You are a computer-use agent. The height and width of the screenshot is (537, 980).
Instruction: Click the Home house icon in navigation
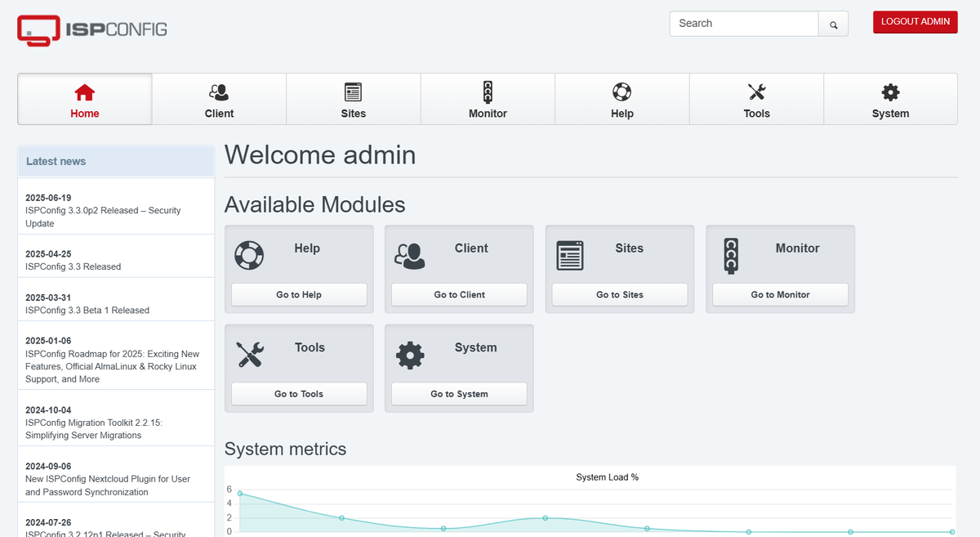pyautogui.click(x=85, y=92)
